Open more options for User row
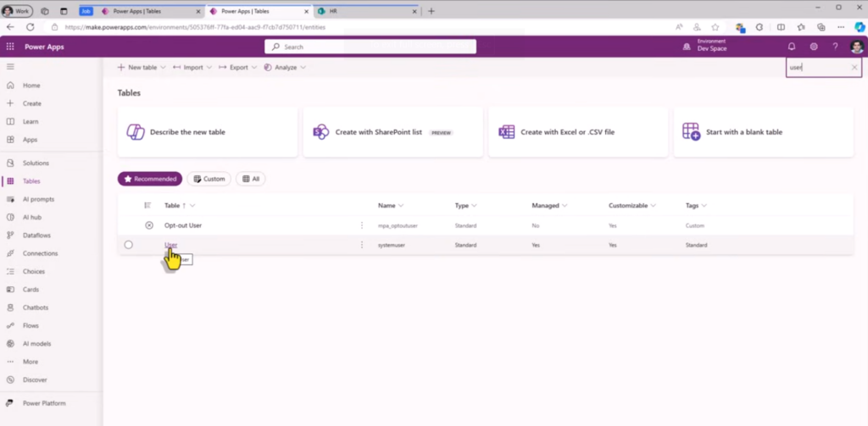 point(362,245)
